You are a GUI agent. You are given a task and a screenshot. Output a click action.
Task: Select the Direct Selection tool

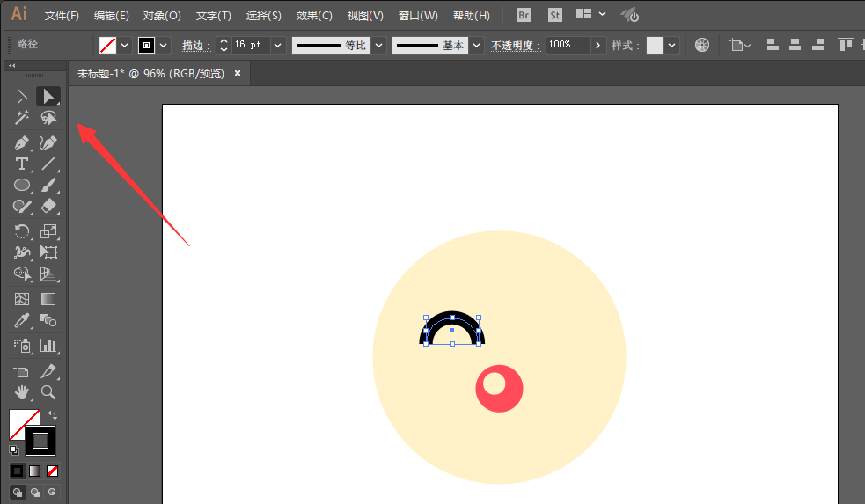tap(48, 96)
